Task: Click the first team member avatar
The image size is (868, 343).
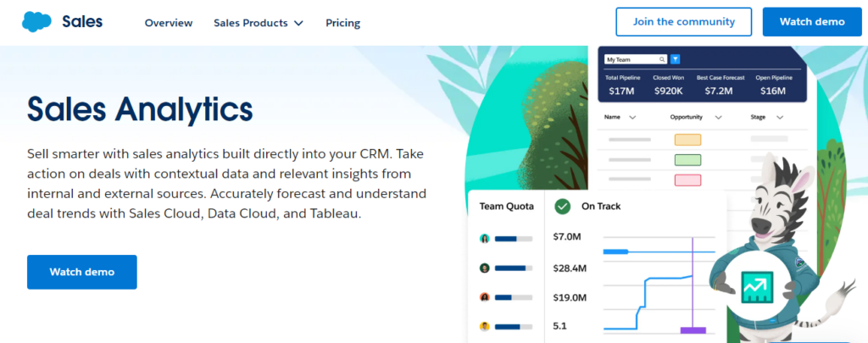Action: [485, 239]
